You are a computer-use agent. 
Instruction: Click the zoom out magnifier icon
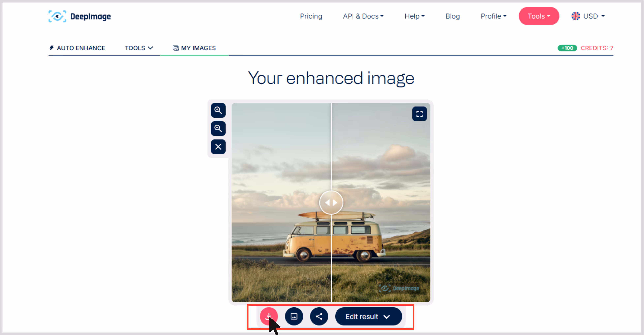pos(218,128)
